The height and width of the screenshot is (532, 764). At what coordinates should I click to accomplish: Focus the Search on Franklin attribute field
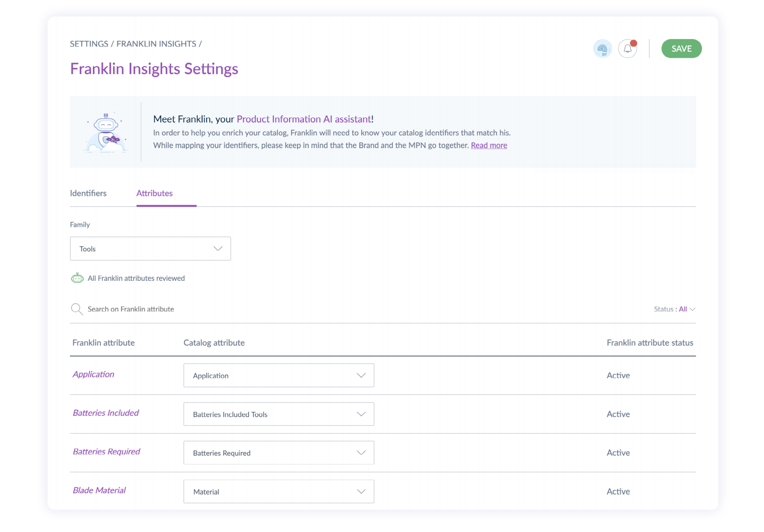[131, 309]
